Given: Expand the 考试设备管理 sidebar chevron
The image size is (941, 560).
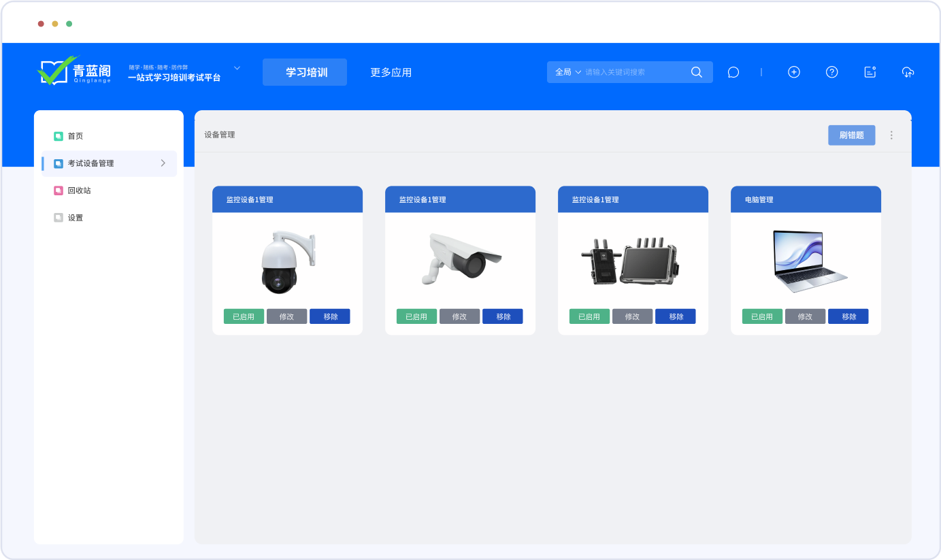Looking at the screenshot, I should coord(163,163).
